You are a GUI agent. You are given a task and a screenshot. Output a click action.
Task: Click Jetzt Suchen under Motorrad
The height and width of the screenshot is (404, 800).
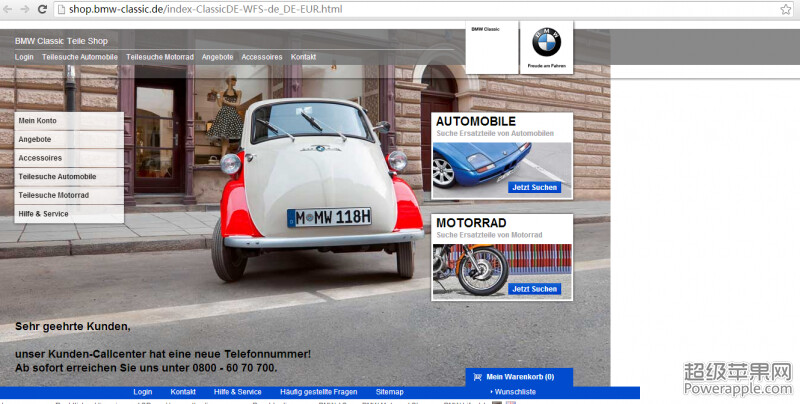pyautogui.click(x=534, y=289)
